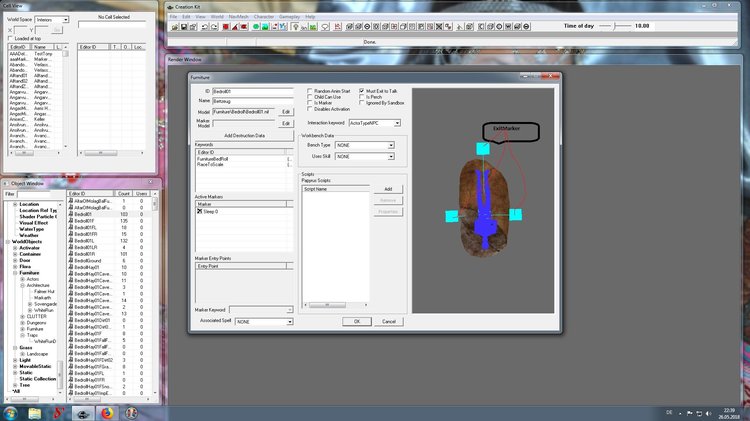Open the Gameplay menu
The image size is (750, 421).
(289, 17)
